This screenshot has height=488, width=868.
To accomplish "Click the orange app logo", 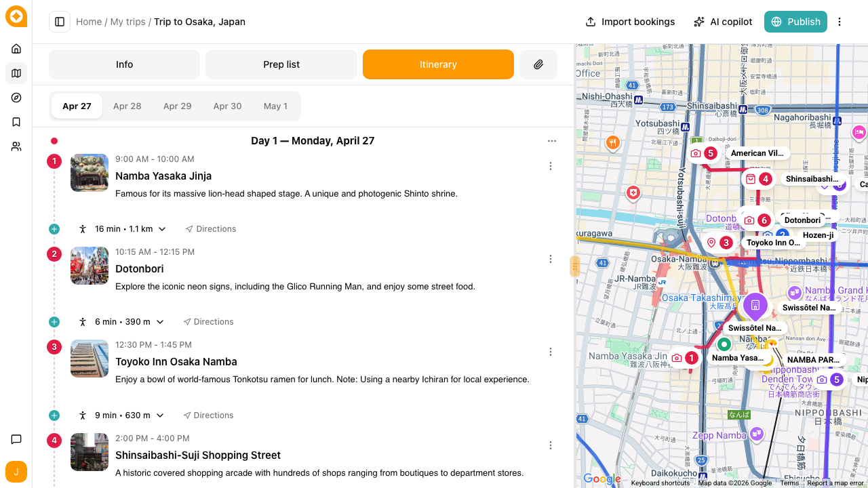I will coord(16,16).
